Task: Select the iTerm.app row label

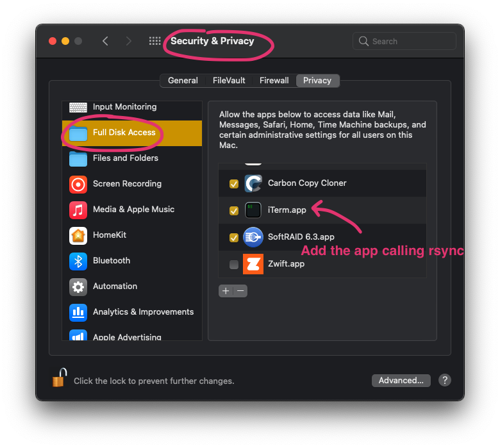Action: 287,210
